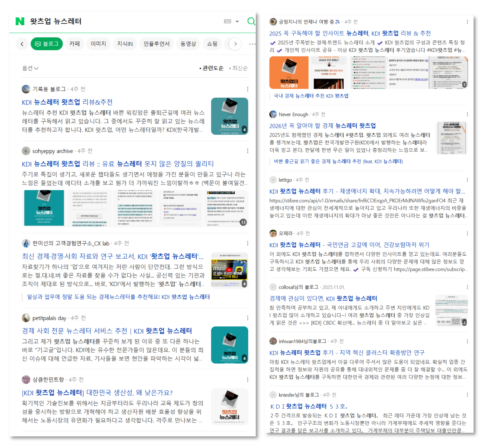484x448 pixels.
Task: Click the petitpalais day profile avatar
Action: click(26, 318)
